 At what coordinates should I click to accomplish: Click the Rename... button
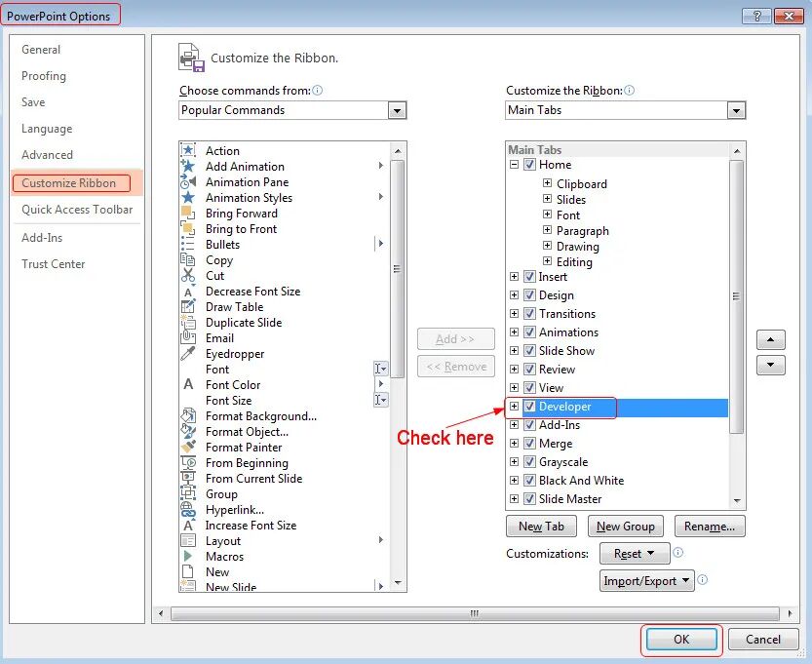click(x=710, y=527)
